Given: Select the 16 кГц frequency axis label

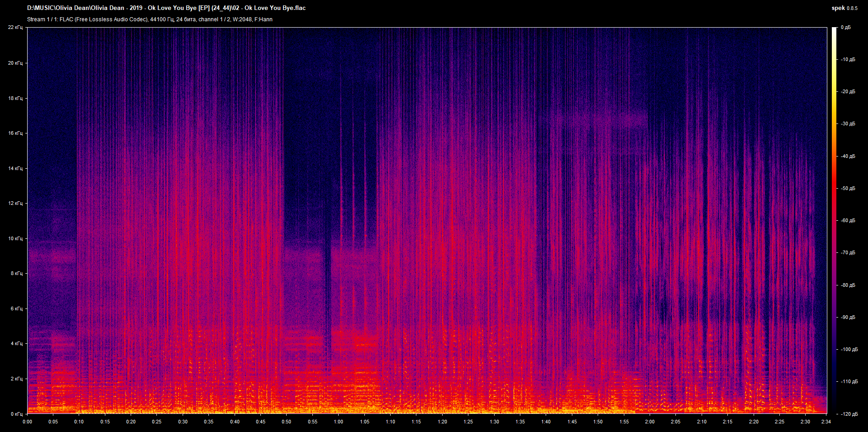Looking at the screenshot, I should [x=15, y=133].
